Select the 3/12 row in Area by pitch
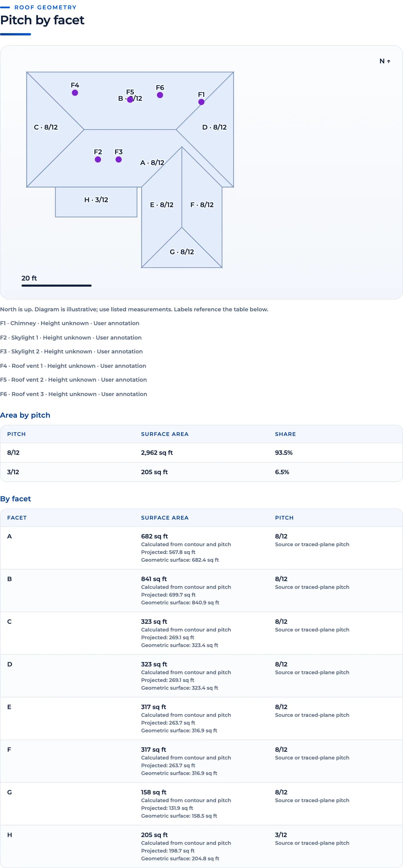 click(201, 472)
